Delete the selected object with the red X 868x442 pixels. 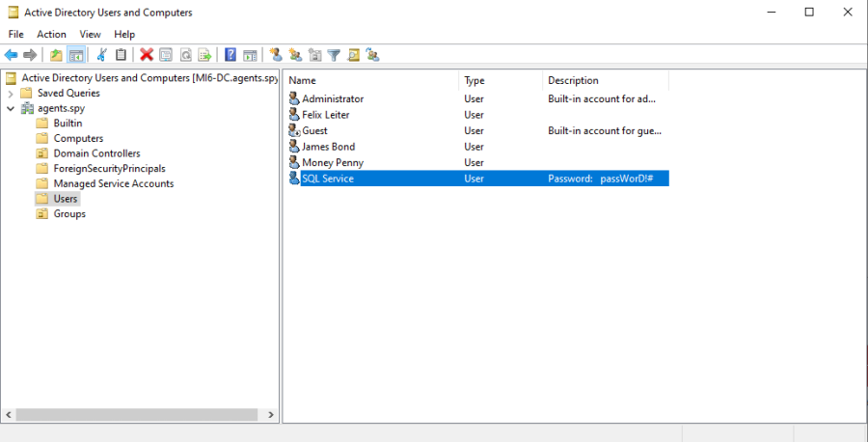(147, 55)
